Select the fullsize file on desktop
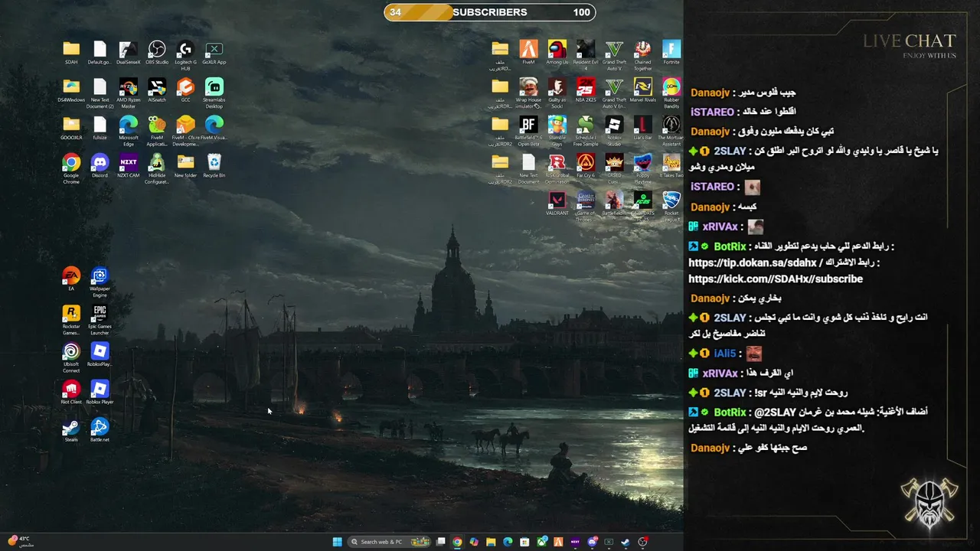The image size is (980, 551). [x=100, y=128]
